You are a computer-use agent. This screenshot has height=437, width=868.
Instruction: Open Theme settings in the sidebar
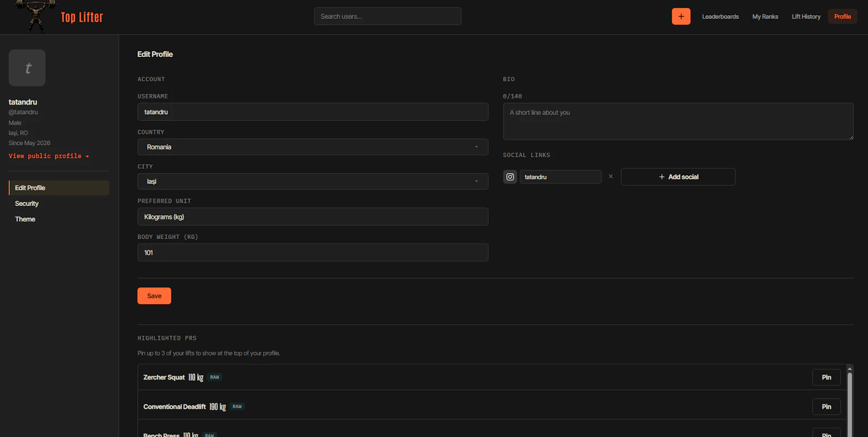point(25,219)
